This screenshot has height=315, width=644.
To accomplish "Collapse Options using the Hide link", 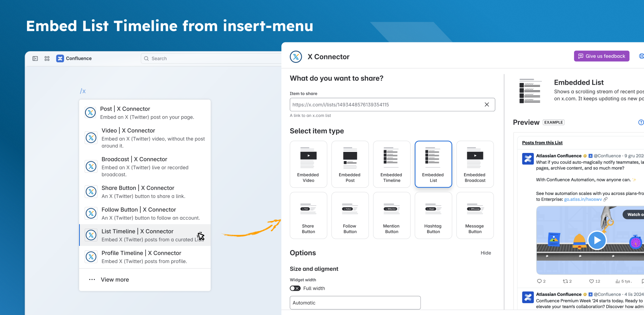I will point(486,253).
